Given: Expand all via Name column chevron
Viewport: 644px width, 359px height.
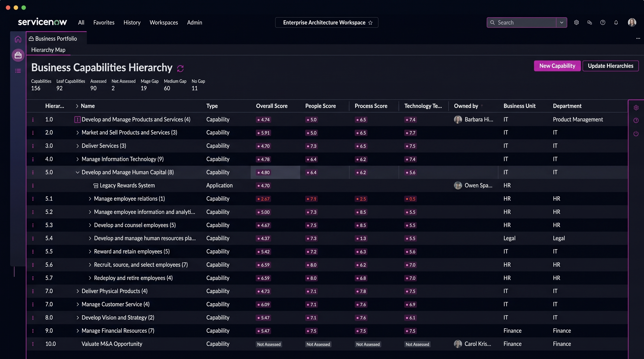Looking at the screenshot, I should [77, 106].
